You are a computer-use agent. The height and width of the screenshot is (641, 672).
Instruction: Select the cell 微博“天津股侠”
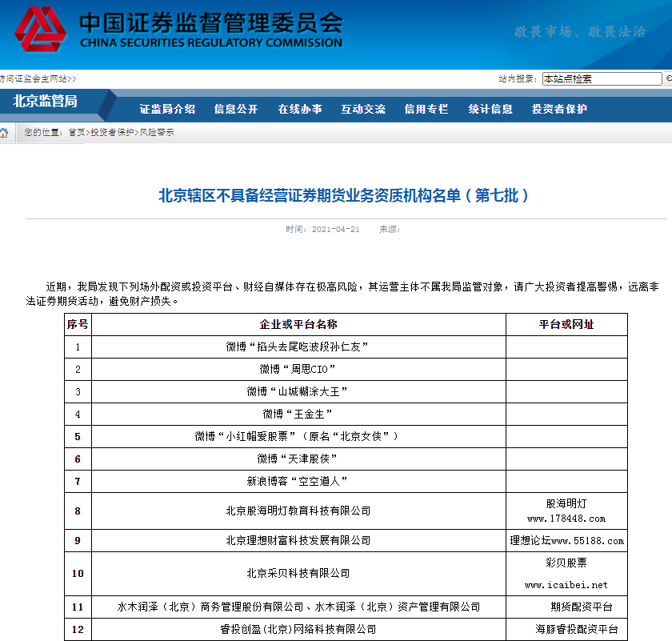(x=298, y=459)
